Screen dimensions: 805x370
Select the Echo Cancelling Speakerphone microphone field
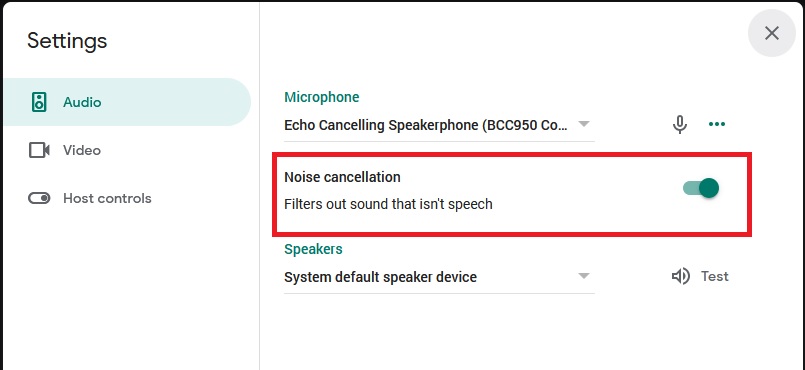pos(439,125)
